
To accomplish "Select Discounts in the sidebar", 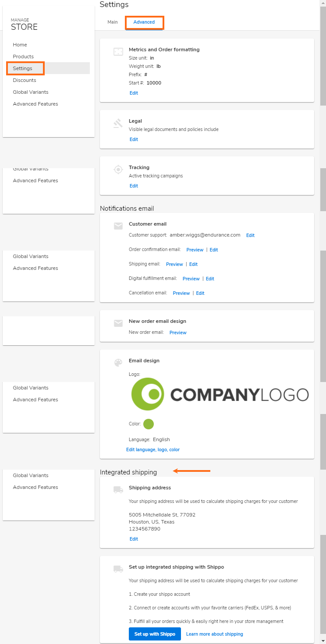I will (x=24, y=80).
